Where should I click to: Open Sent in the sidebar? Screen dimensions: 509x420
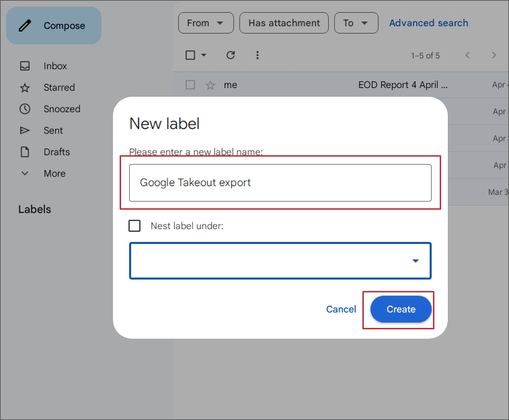[53, 130]
